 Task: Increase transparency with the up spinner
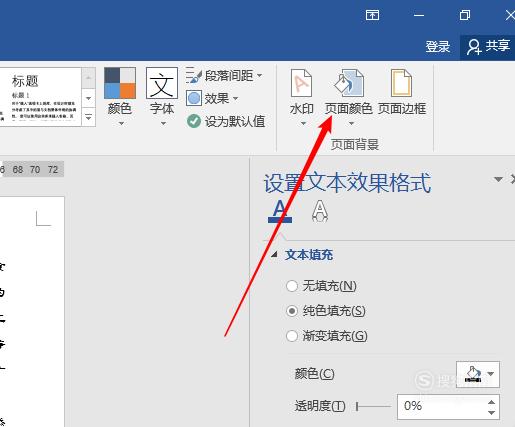(491, 402)
